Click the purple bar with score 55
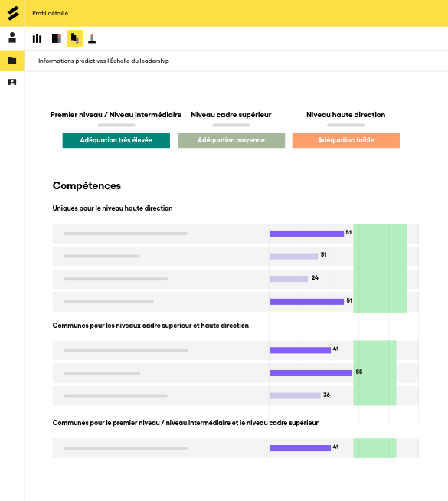The image size is (448, 501). coord(311,373)
